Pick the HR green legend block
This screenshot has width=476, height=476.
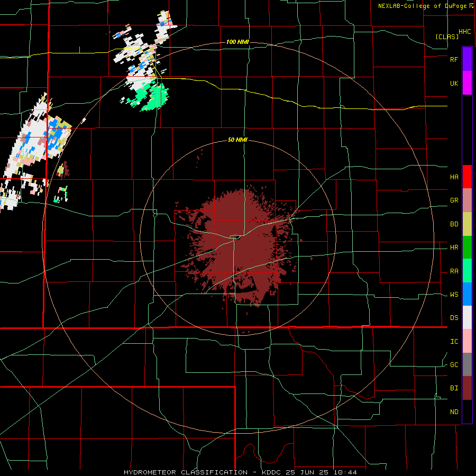(x=467, y=248)
